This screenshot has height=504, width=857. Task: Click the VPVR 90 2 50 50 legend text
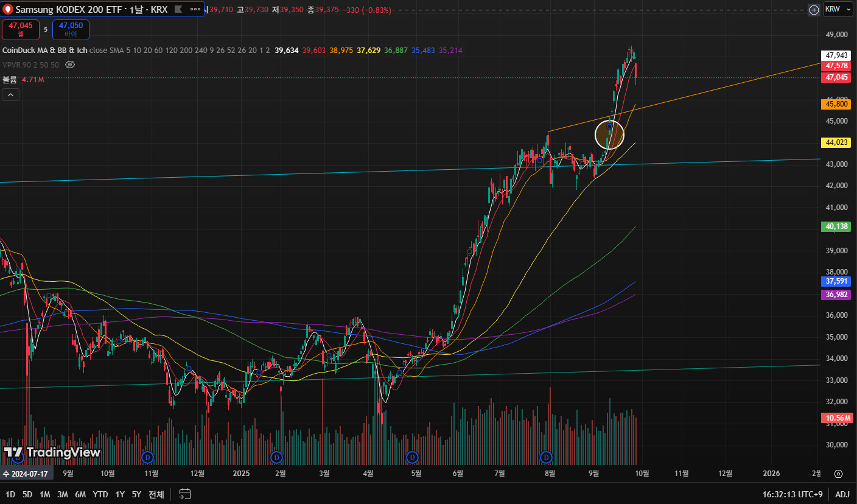pos(31,65)
